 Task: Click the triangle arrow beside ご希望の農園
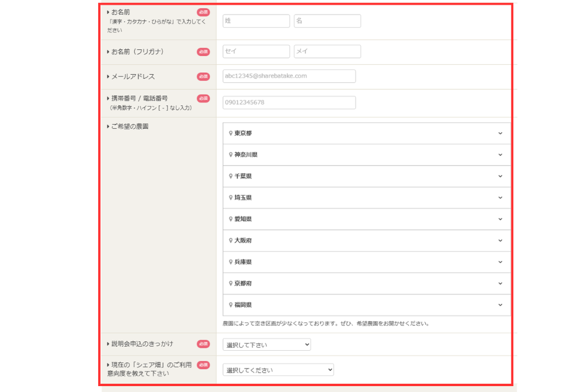(108, 127)
